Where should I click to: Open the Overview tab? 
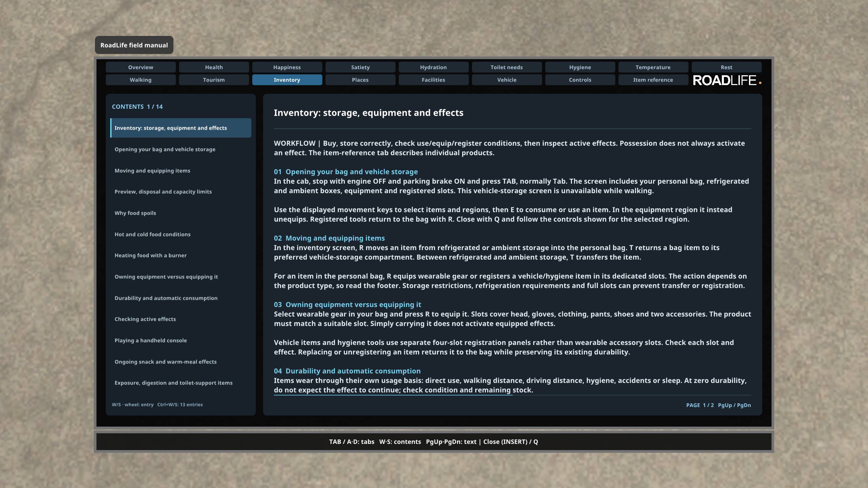point(141,67)
